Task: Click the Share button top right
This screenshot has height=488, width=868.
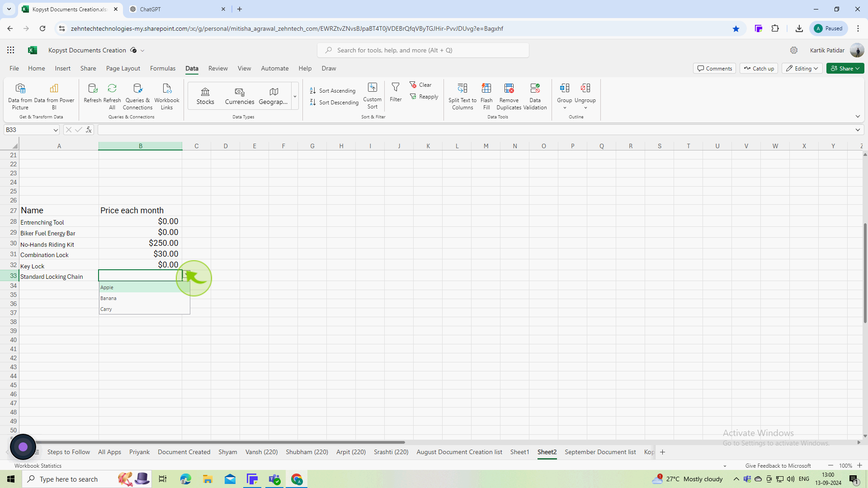Action: tap(845, 68)
